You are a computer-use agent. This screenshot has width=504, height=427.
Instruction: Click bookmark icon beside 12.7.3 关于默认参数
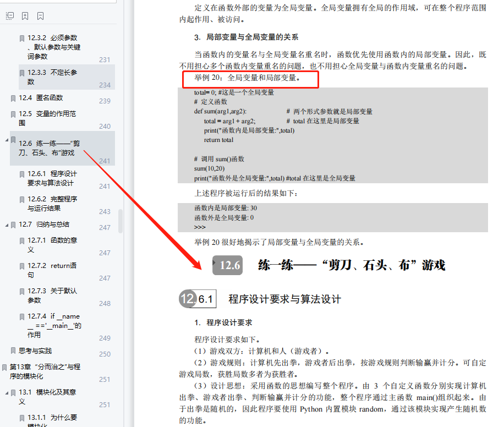22,291
